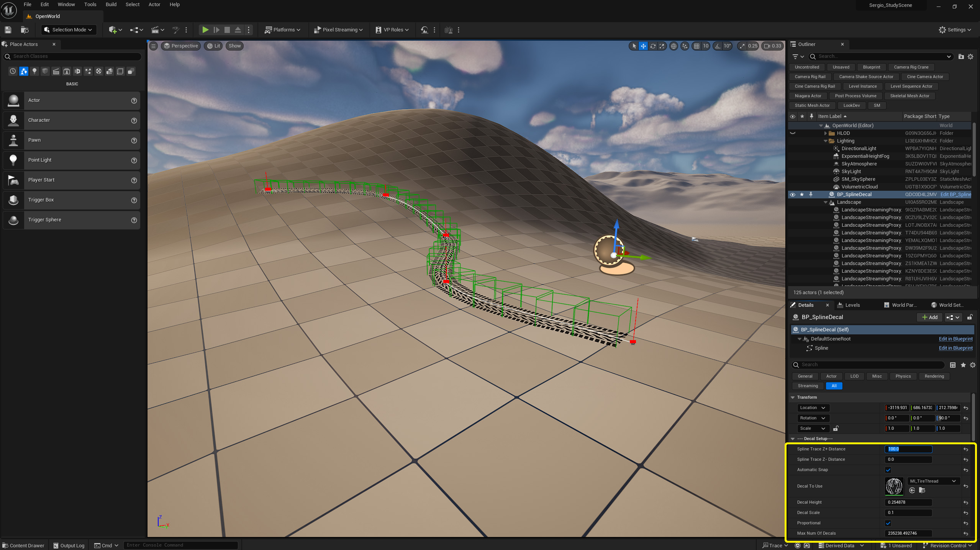
Task: Collapse the Lighting folder in the Outliner
Action: (825, 141)
